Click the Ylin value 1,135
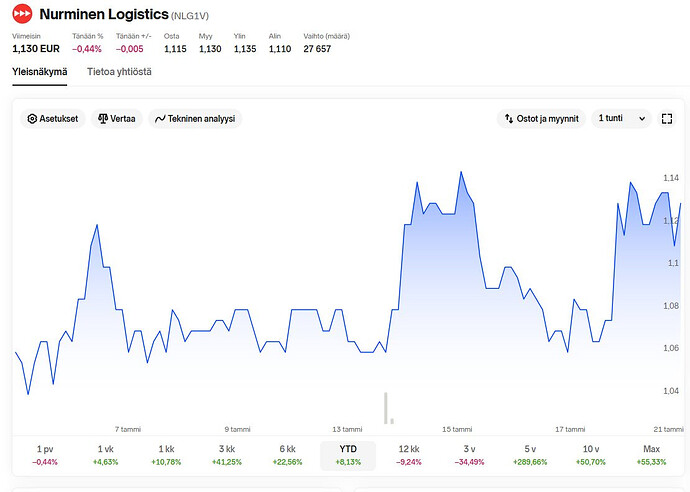Viewport: 690px width, 492px height. [x=245, y=49]
